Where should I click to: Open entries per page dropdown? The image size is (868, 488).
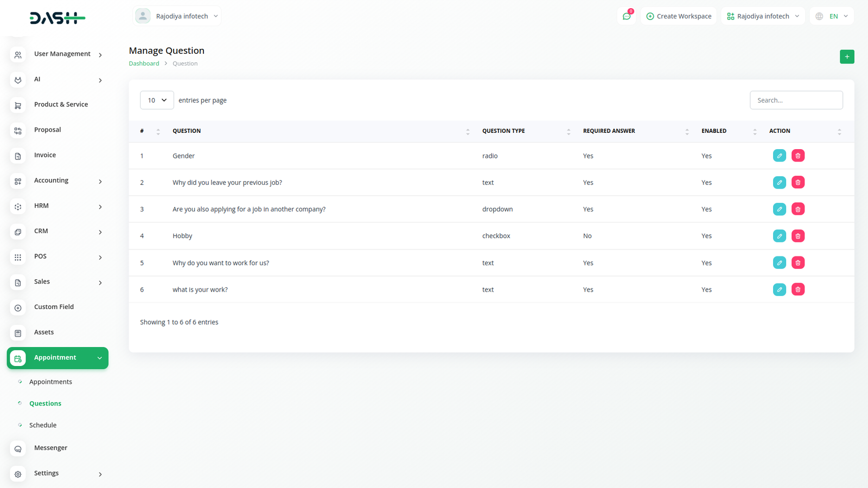(x=157, y=100)
